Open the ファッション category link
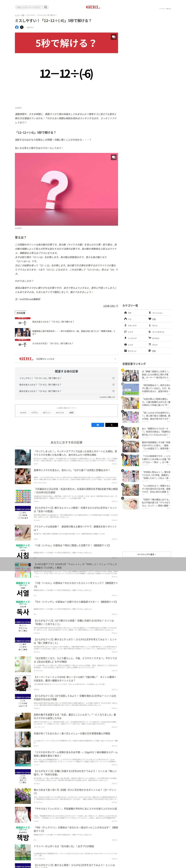Screen dimensions: 186x868 [x=157, y=313]
